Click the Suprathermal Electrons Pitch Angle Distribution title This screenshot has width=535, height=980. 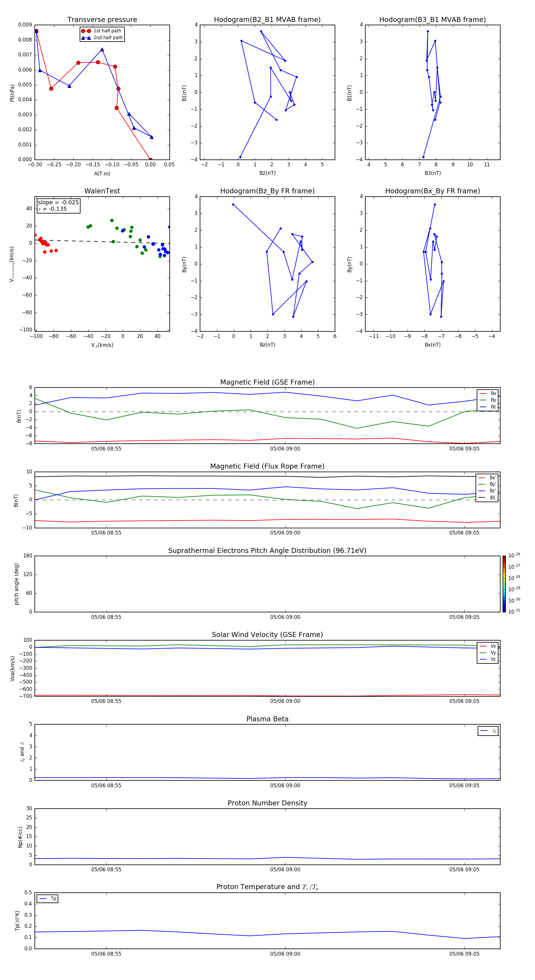pyautogui.click(x=267, y=551)
